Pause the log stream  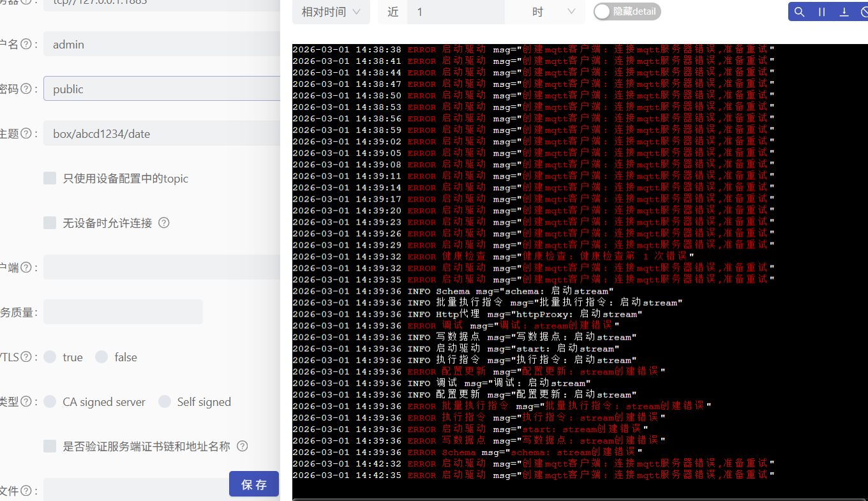(822, 12)
